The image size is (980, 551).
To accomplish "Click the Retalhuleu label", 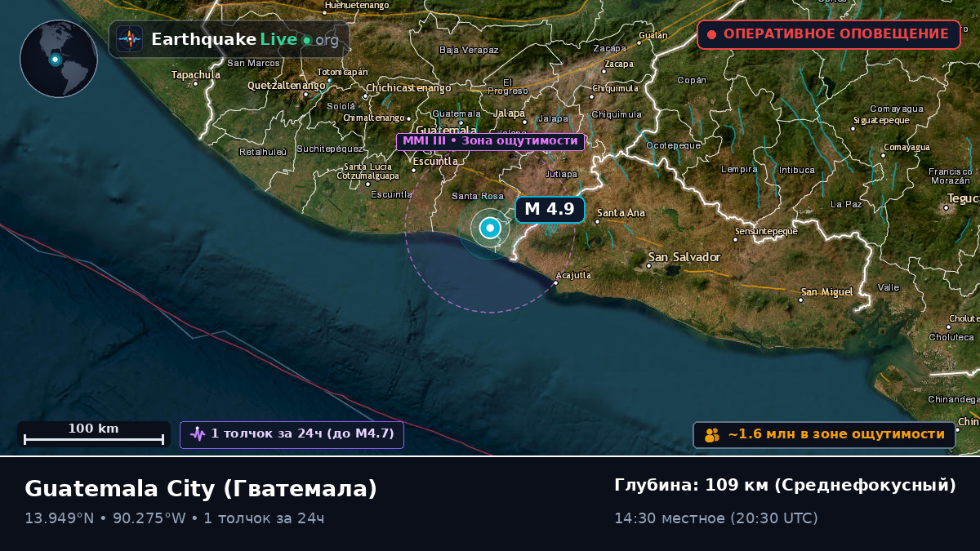I will coord(263,152).
